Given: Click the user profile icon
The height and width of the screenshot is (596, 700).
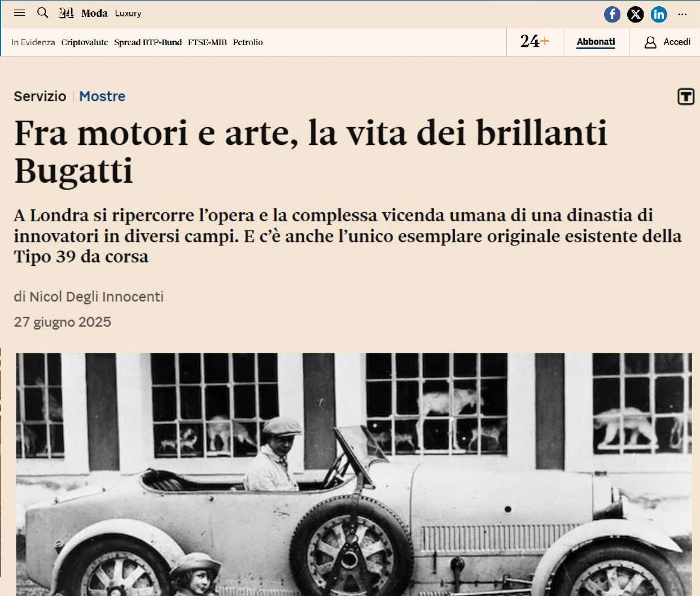Looking at the screenshot, I should [x=650, y=42].
